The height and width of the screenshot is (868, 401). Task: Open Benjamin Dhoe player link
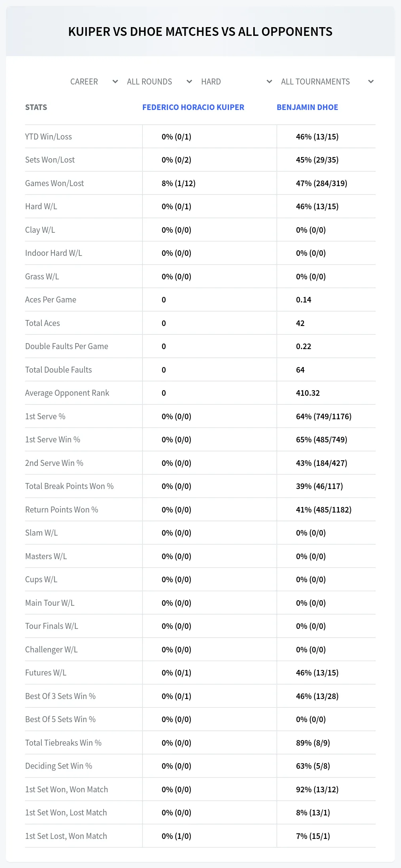[307, 107]
